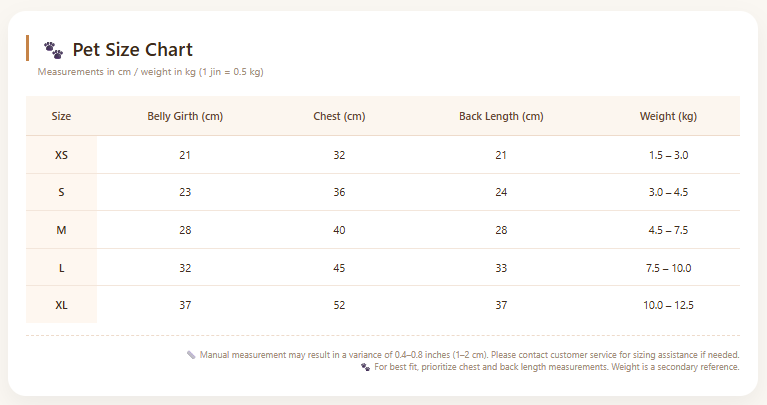
Task: Select the Weight (kg) column header
Action: click(x=668, y=116)
